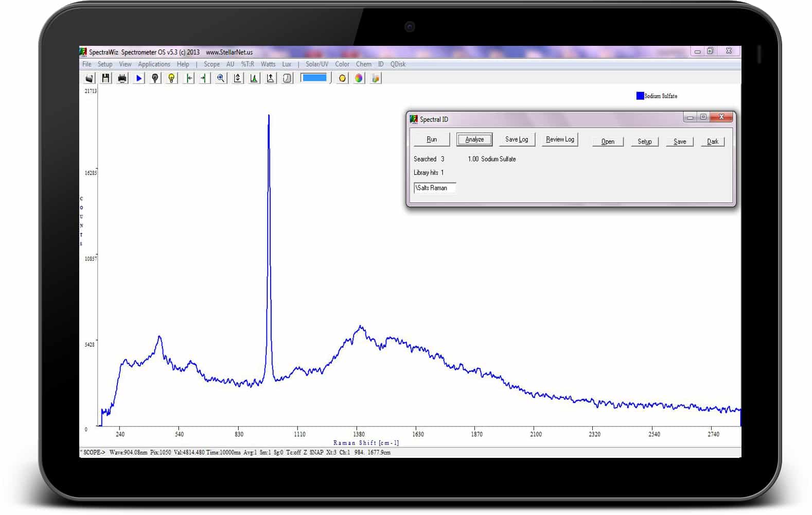
Task: Minimize the SpectraWiz main window
Action: pyautogui.click(x=697, y=51)
